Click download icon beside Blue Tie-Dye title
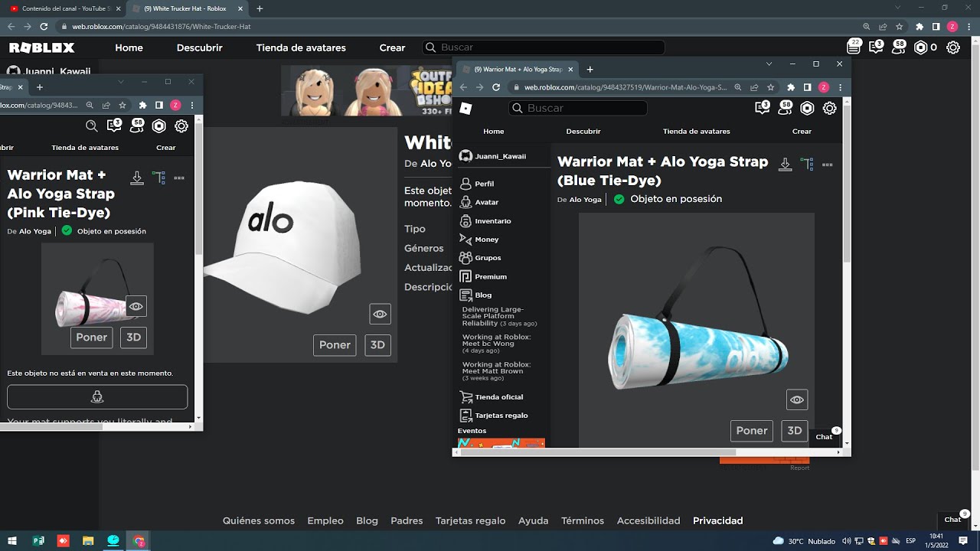The width and height of the screenshot is (980, 551). point(785,164)
